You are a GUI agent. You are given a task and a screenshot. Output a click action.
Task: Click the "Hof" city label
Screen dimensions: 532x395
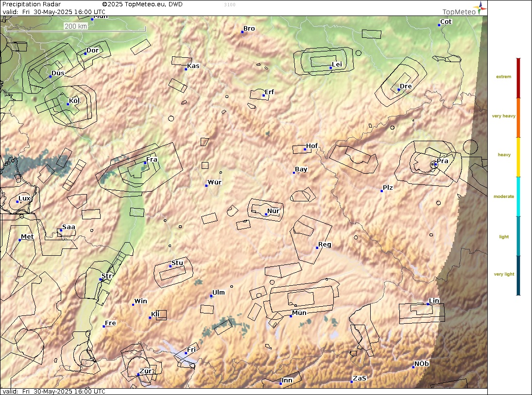(312, 146)
